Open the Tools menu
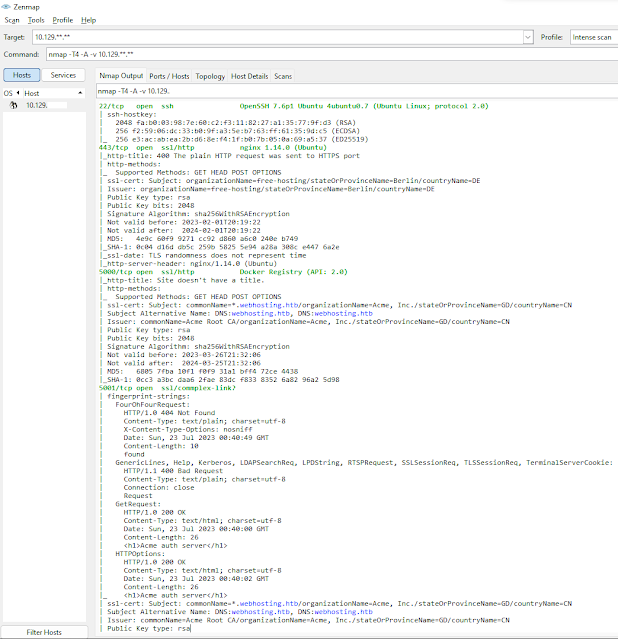 tap(36, 20)
